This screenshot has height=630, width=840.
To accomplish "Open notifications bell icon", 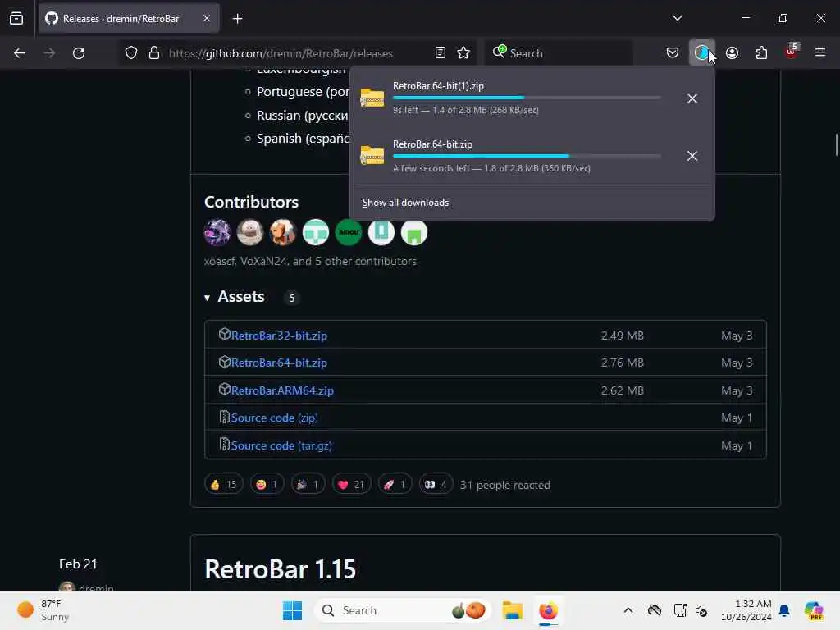I will pos(784,610).
